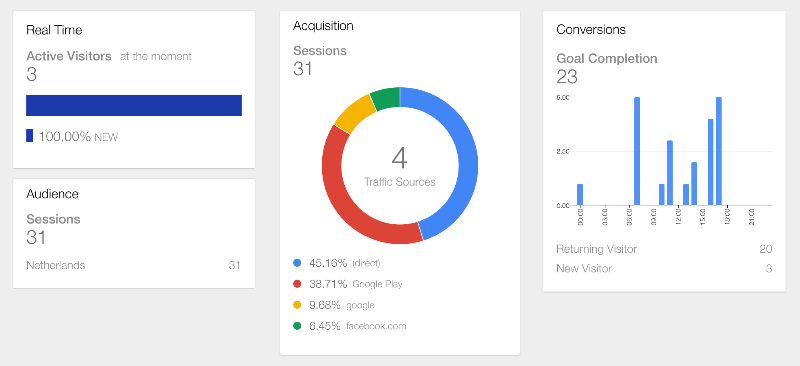Click the blue (direct) legend dot
Image resolution: width=800 pixels, height=366 pixels.
point(297,263)
